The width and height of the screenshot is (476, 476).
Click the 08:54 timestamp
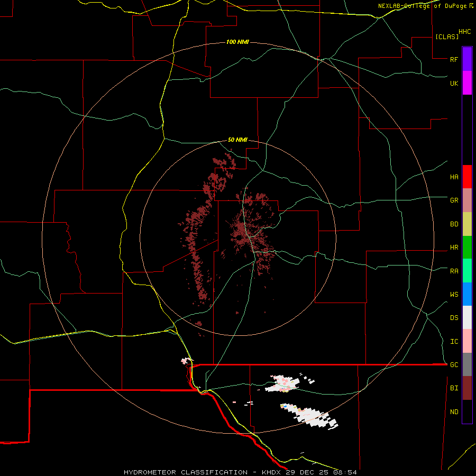click(x=344, y=472)
